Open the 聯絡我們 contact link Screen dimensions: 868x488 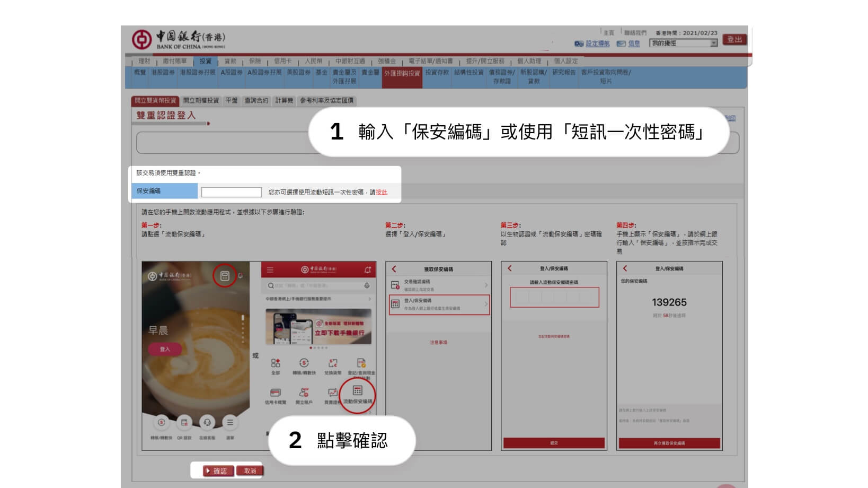click(635, 32)
